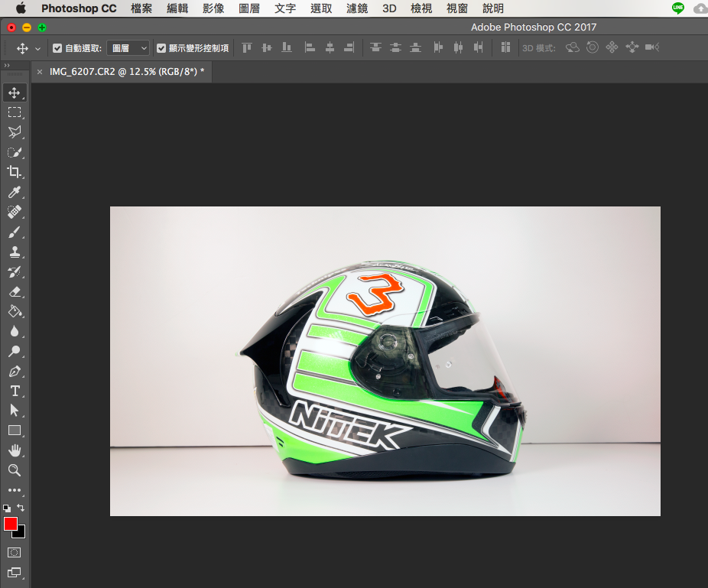Open the 檔案 menu
The image size is (708, 588).
(x=141, y=8)
